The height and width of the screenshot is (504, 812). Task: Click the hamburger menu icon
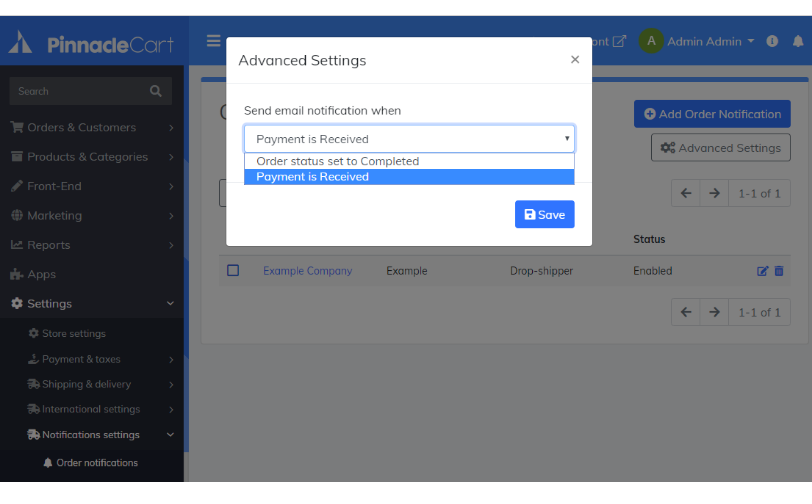(x=213, y=41)
